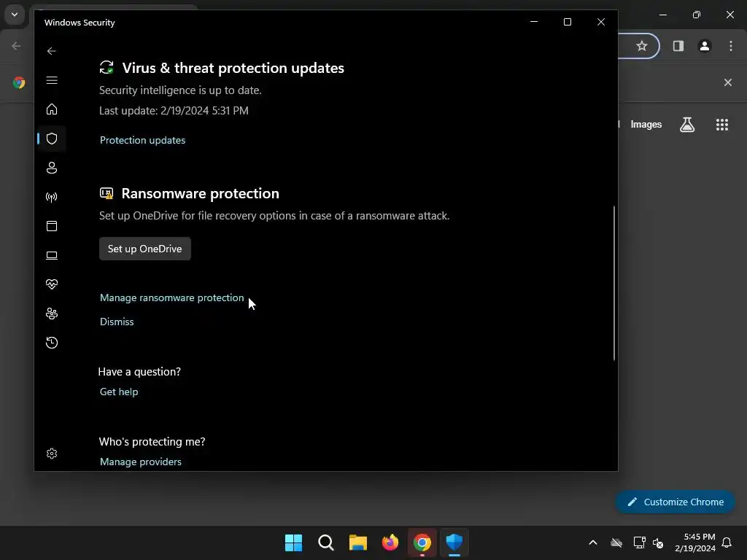Open Device security laptop icon

coord(52,255)
